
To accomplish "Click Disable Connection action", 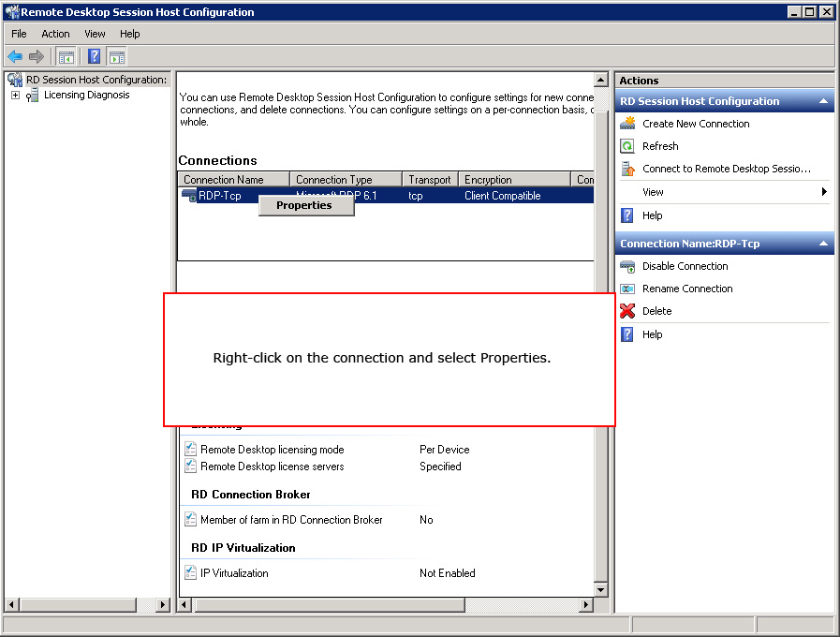I will click(x=685, y=266).
